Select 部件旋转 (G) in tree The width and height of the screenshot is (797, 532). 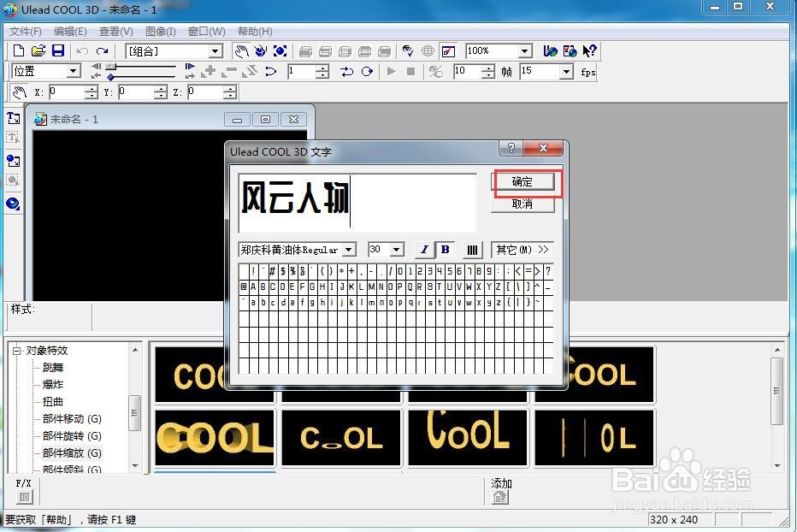coord(72,436)
